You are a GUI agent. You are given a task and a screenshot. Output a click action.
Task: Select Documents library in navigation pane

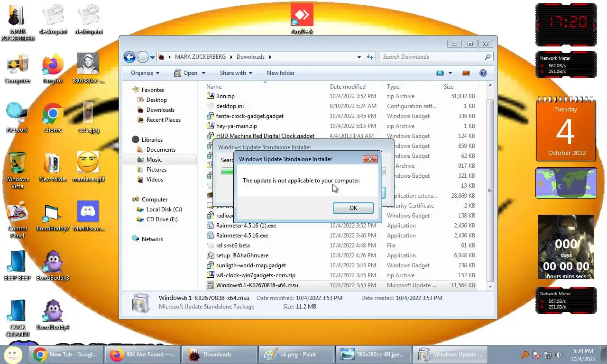[x=161, y=150]
